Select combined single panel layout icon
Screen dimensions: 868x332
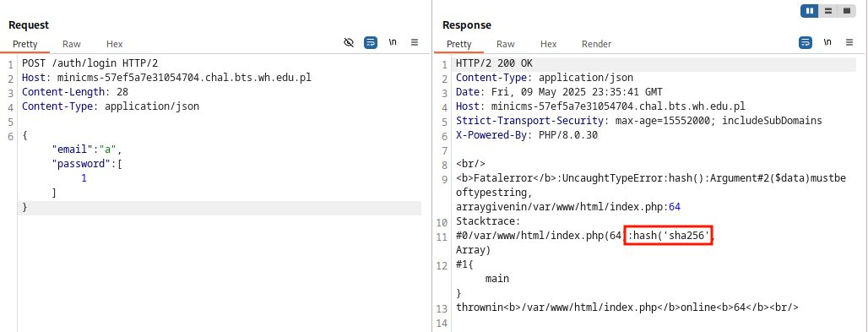tap(846, 10)
